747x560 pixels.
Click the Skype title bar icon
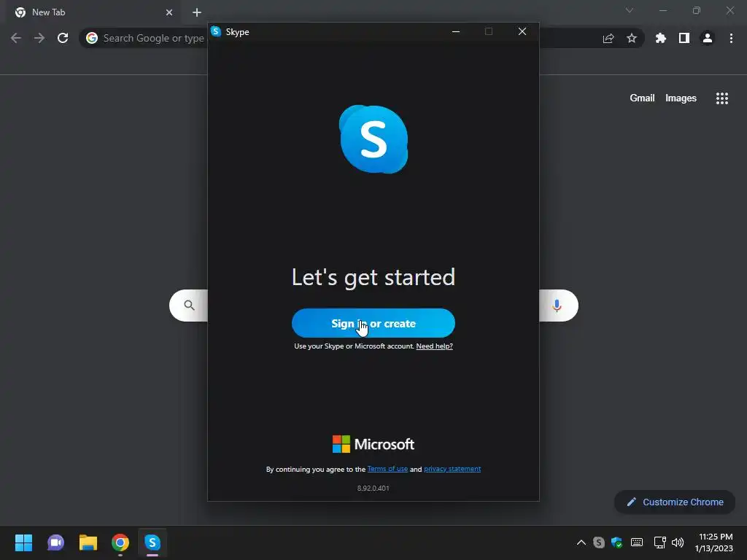216,31
